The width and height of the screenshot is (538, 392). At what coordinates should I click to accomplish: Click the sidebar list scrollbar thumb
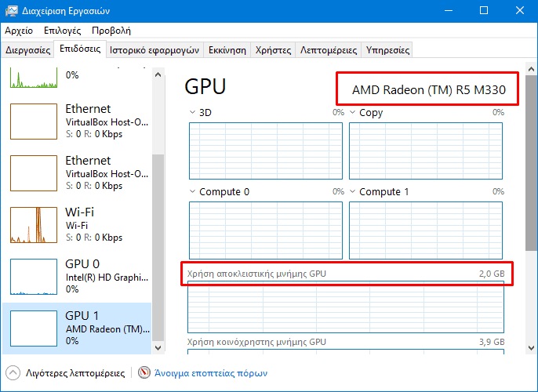pos(158,247)
